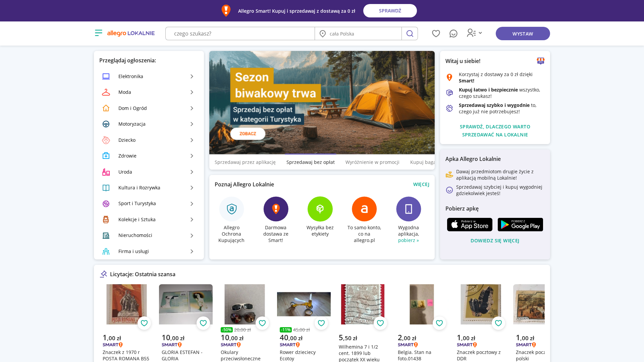Click the Nieruchomości building icon
Viewport: 644px width, 362px height.
tap(106, 236)
